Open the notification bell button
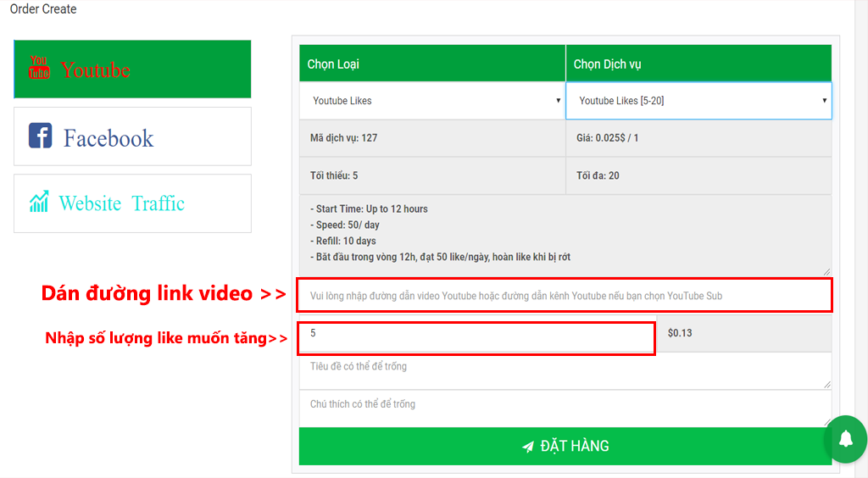The image size is (868, 478). point(845,439)
